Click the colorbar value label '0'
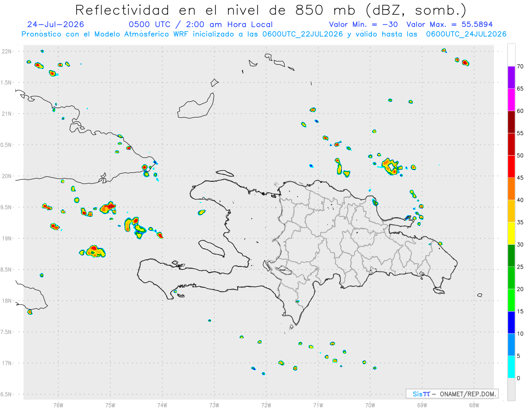 [518, 378]
